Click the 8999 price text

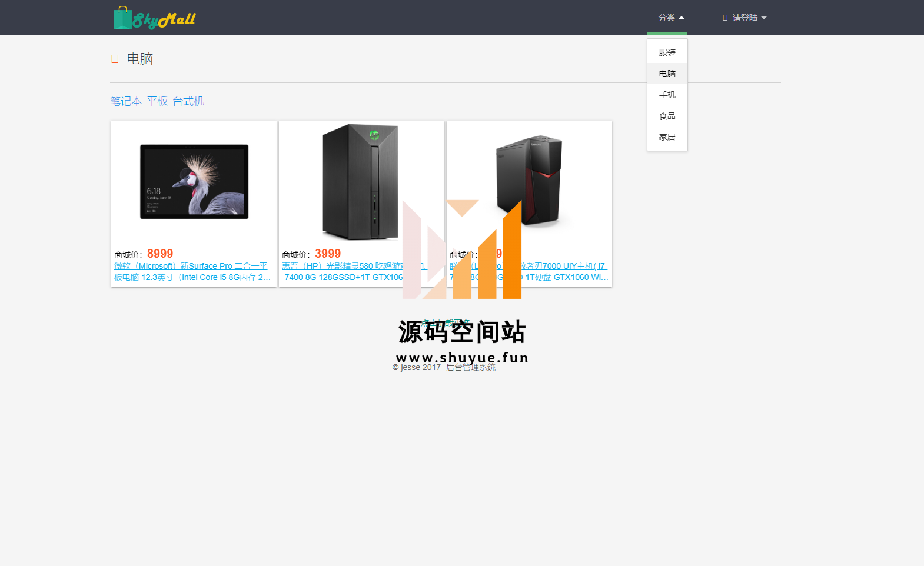pos(160,254)
